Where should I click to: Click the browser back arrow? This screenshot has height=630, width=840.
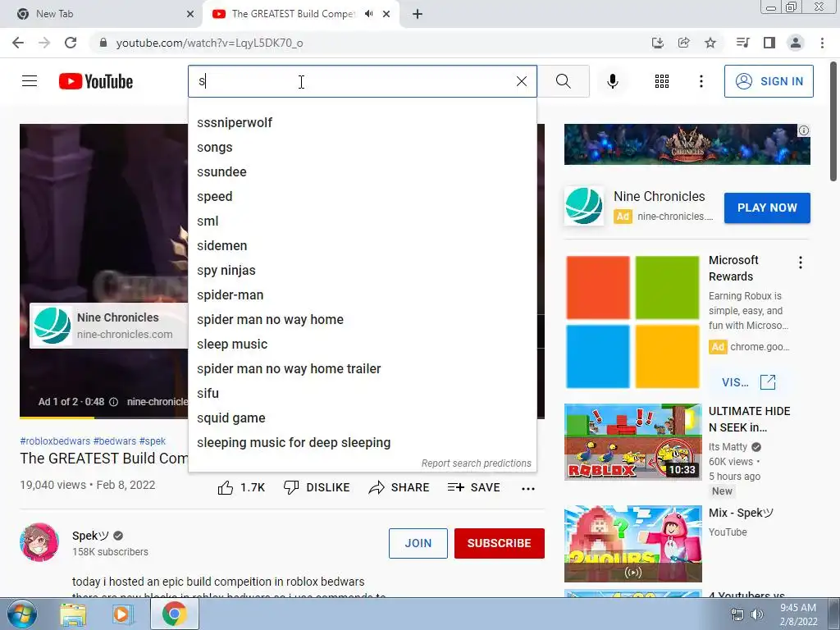18,43
